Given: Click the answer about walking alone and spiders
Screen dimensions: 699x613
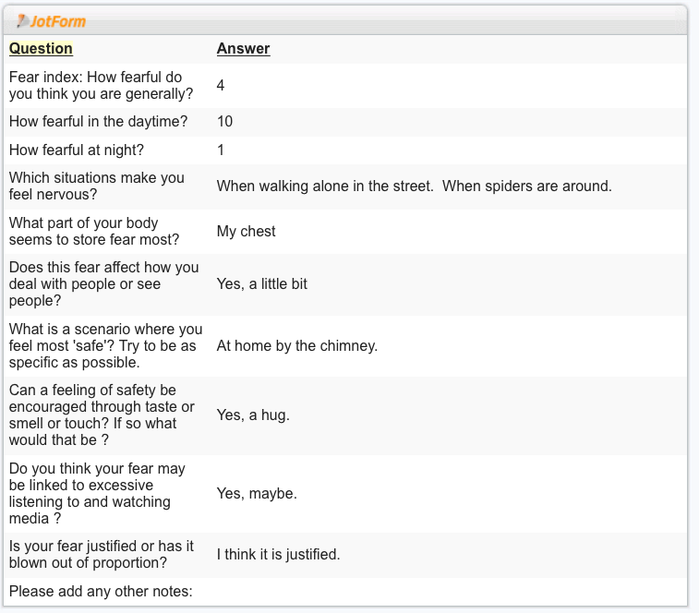Looking at the screenshot, I should pos(414,186).
